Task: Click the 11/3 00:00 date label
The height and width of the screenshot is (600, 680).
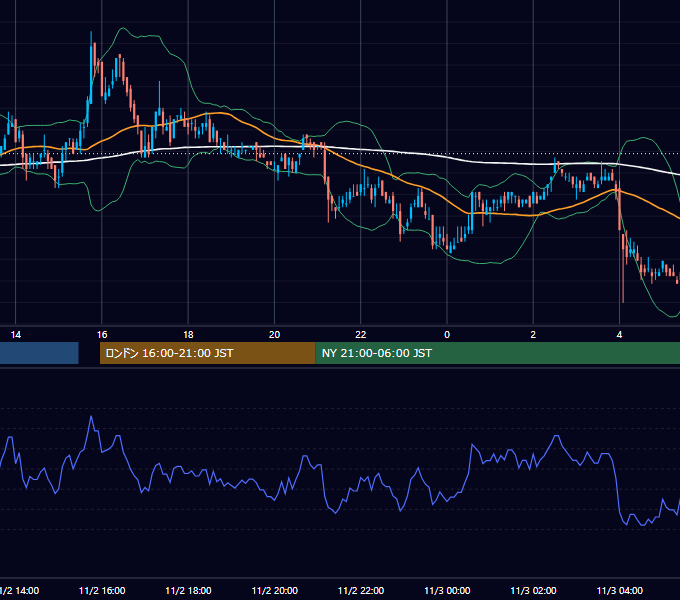Action: [x=447, y=590]
